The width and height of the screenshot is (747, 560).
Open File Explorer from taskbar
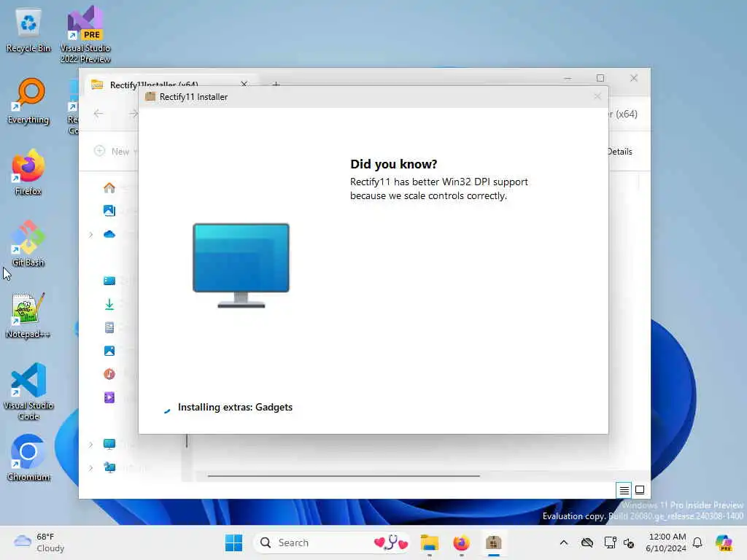point(429,542)
